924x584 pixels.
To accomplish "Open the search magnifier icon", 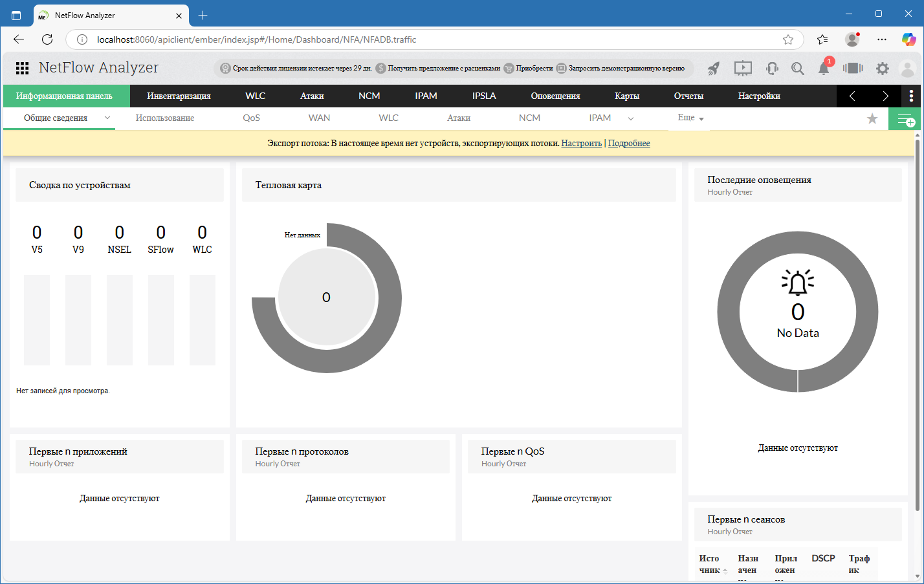I will click(x=798, y=68).
